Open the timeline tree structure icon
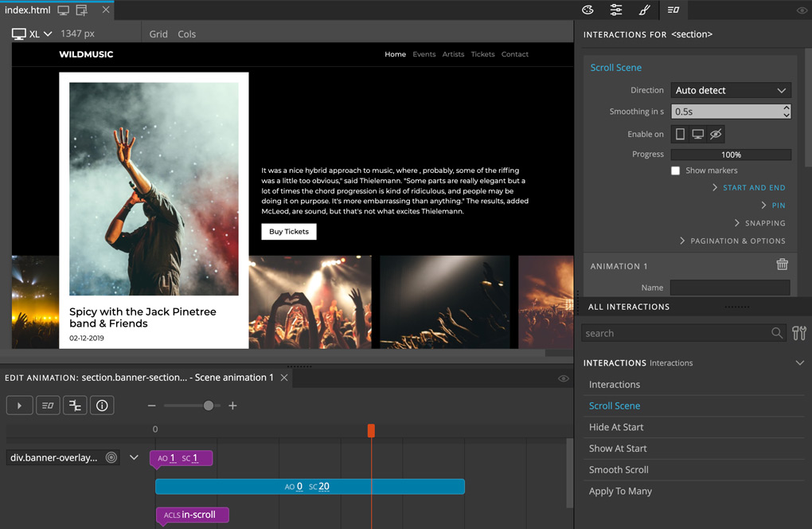The image size is (812, 529). tap(75, 406)
